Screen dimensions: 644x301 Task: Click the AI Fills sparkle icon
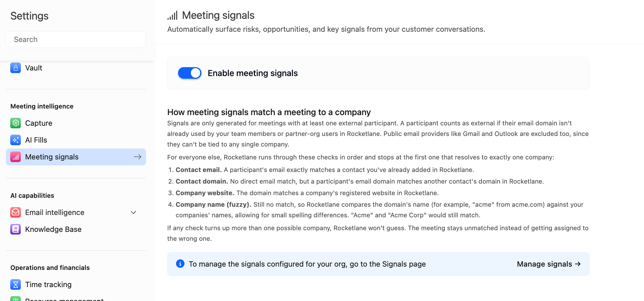16,140
